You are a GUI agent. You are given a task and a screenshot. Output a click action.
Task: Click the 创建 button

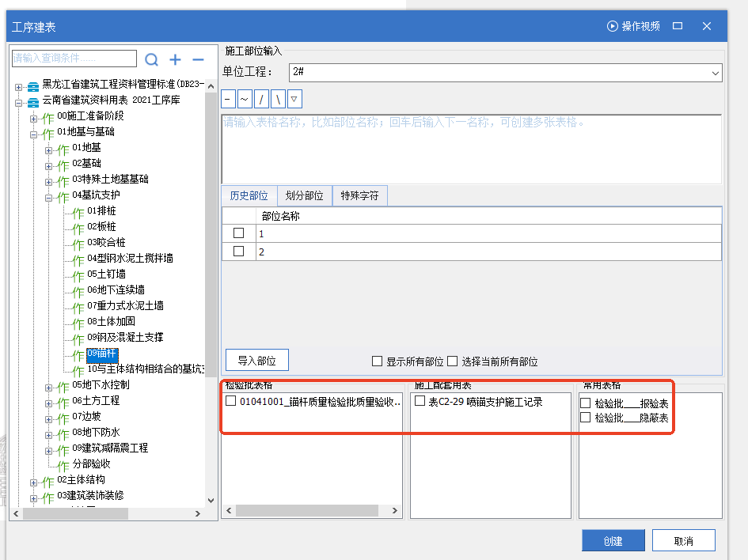[x=613, y=541]
